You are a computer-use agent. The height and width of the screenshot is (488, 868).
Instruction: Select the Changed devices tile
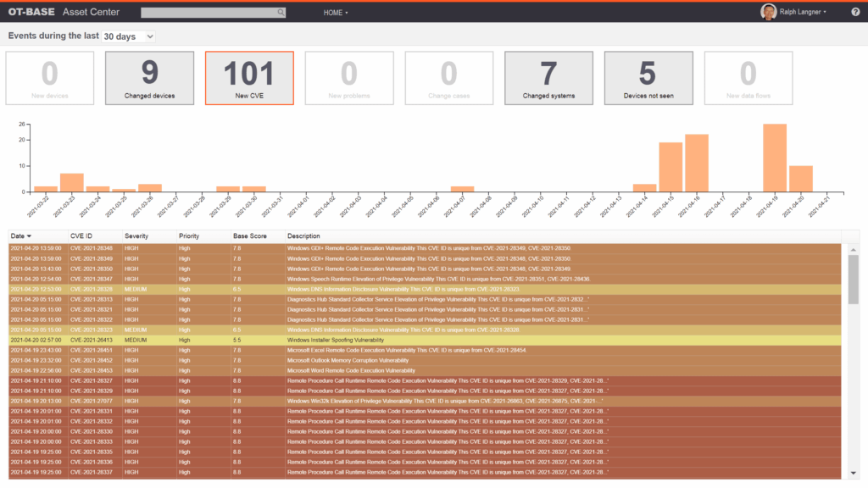[149, 78]
